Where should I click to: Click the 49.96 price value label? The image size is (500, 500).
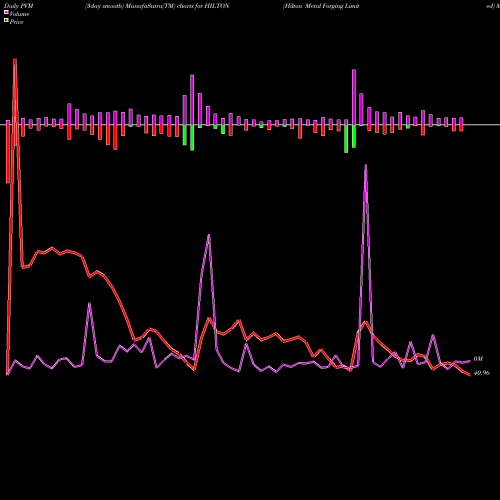point(482,373)
